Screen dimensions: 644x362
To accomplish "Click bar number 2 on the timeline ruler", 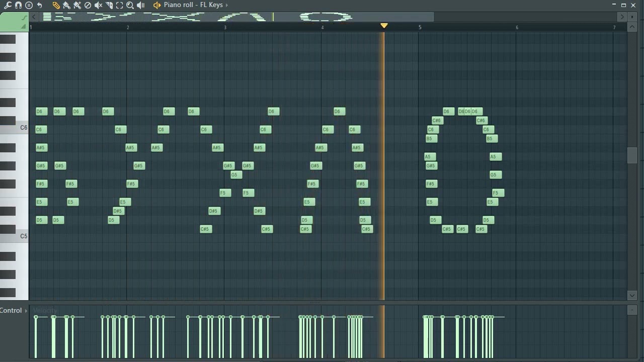I will 128,27.
